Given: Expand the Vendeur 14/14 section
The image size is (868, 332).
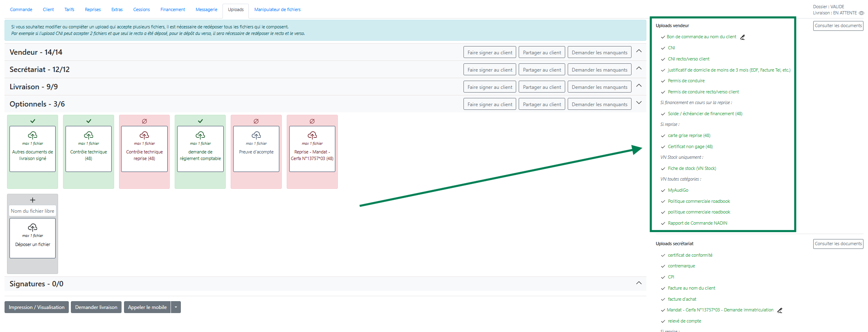Looking at the screenshot, I should pyautogui.click(x=639, y=51).
